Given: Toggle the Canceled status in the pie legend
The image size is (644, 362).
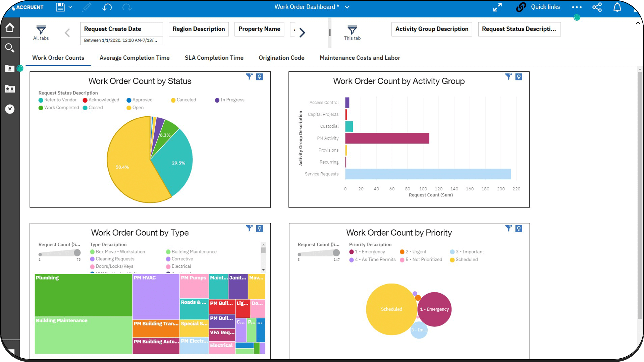Looking at the screenshot, I should [183, 100].
